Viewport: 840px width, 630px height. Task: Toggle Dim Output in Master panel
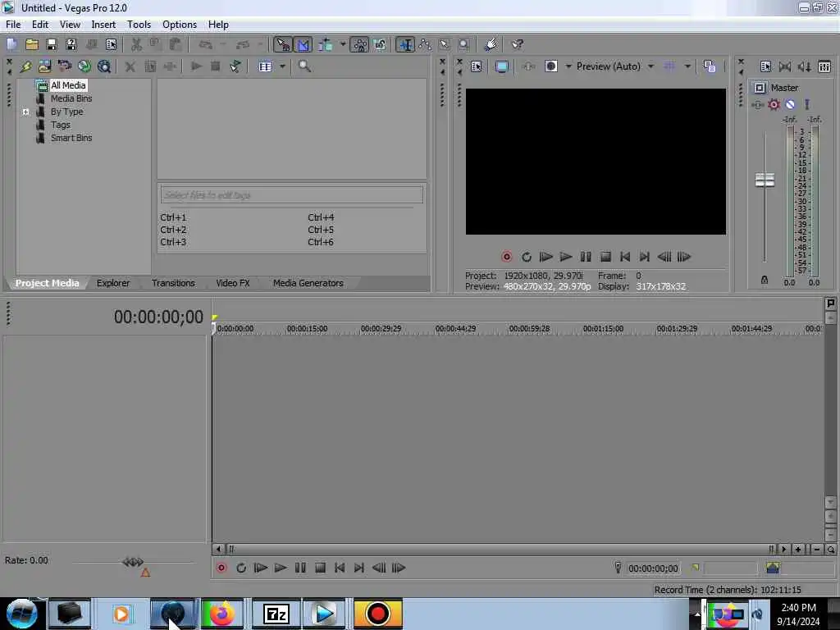[806, 66]
